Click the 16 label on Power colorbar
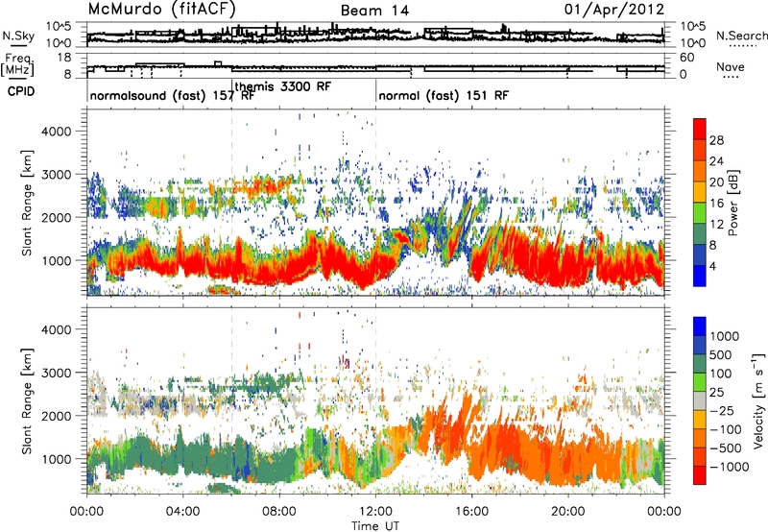This screenshot has height=532, width=768. tap(716, 204)
